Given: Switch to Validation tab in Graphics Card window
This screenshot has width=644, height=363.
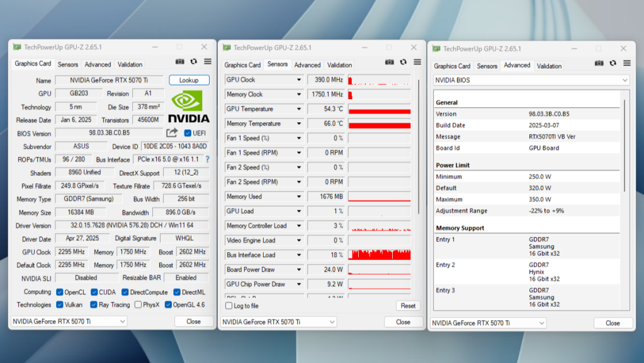Looking at the screenshot, I should (130, 64).
